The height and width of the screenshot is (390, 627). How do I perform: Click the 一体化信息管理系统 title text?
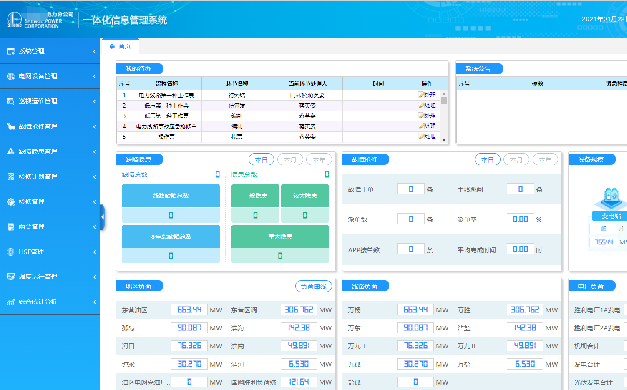(x=125, y=20)
